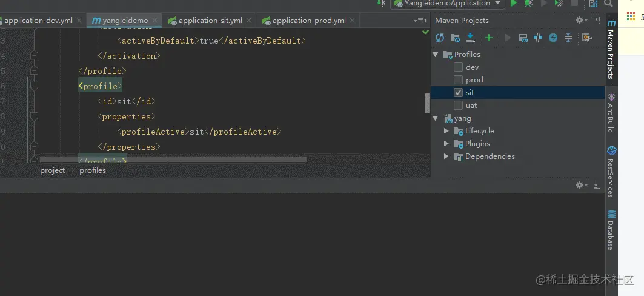Fold the closing activation tag region

click(34, 56)
